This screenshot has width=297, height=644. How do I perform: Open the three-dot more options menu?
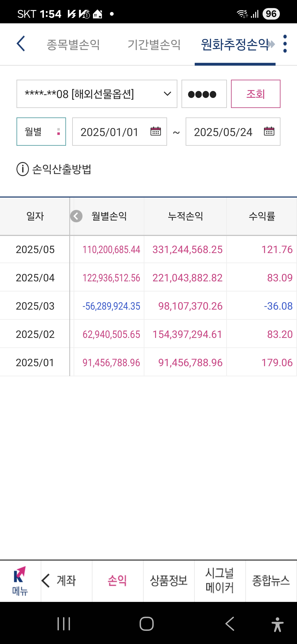[x=285, y=44]
